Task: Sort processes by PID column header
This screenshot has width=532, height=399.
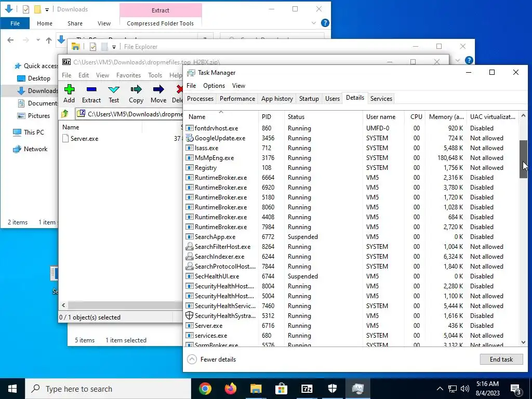Action: (271, 116)
